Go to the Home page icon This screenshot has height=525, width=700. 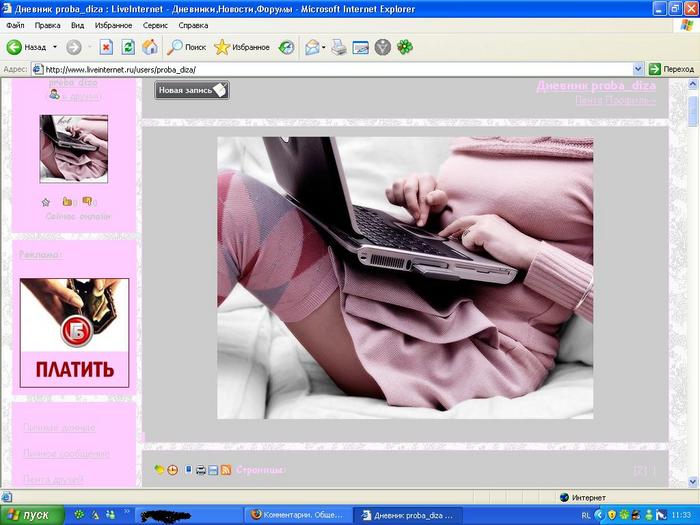pos(150,47)
